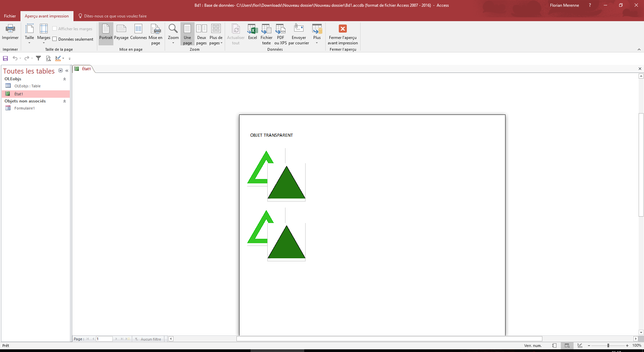Viewport: 644px width, 352px height.
Task: Click Envoyer par courrier
Action: pos(299,34)
